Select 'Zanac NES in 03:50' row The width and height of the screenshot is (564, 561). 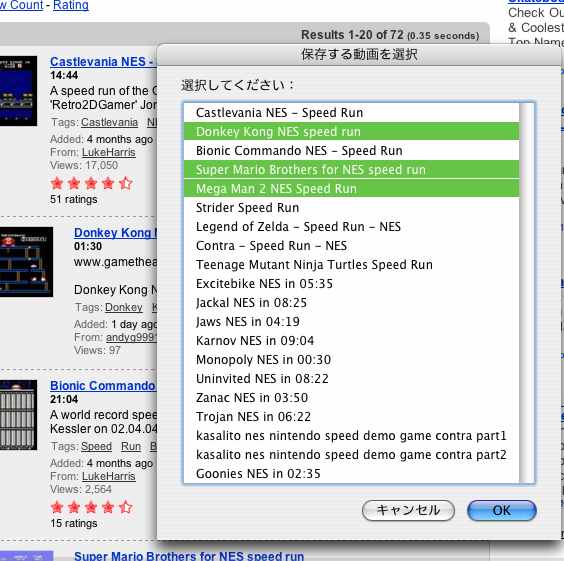351,398
